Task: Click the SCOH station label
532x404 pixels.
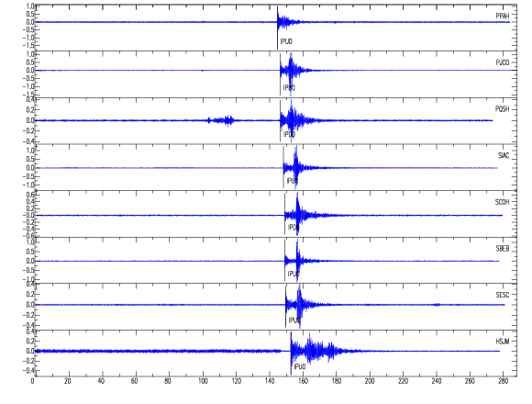Action: (503, 202)
